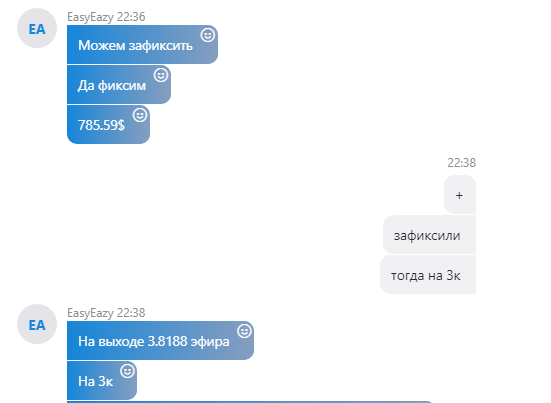React to "На выходе 3.8188 эфира" message
The height and width of the screenshot is (403, 551).
pyautogui.click(x=244, y=331)
